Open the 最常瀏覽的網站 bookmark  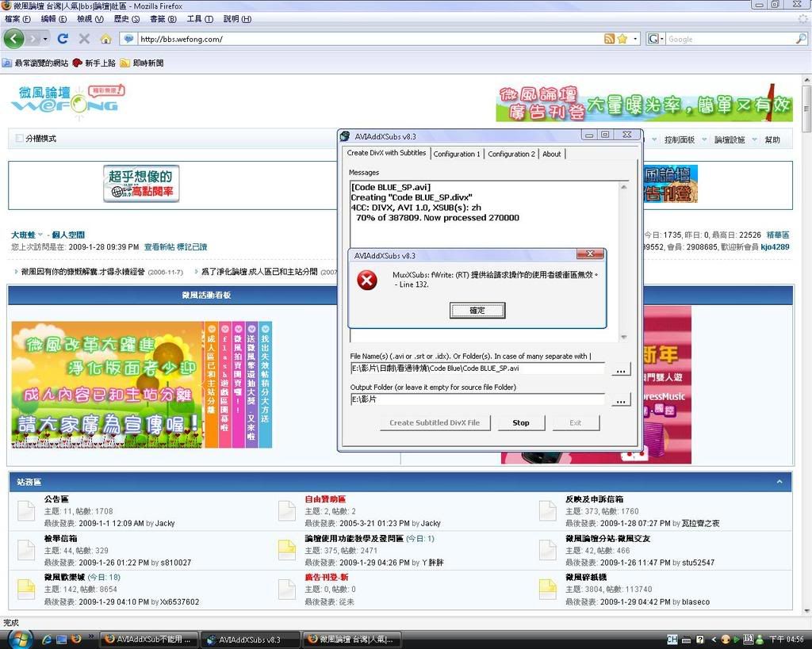click(x=35, y=63)
